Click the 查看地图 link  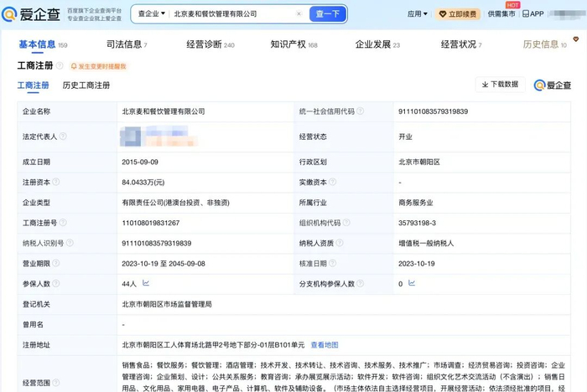coord(325,345)
